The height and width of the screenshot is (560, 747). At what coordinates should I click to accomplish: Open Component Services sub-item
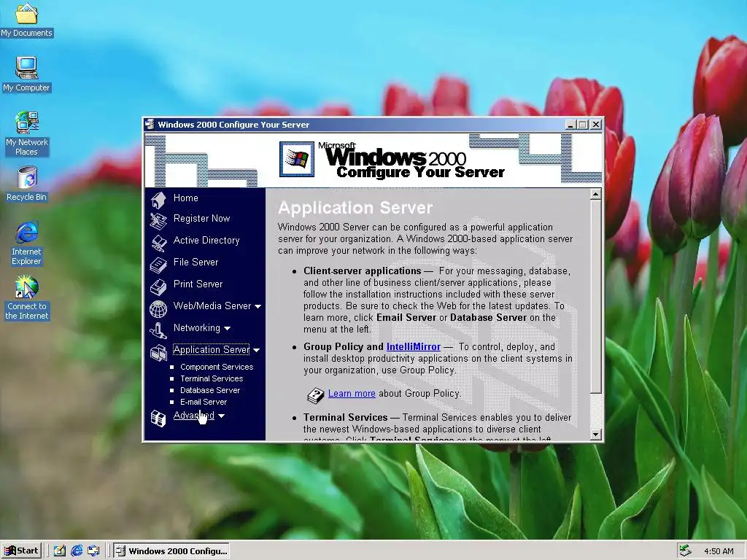tap(217, 367)
